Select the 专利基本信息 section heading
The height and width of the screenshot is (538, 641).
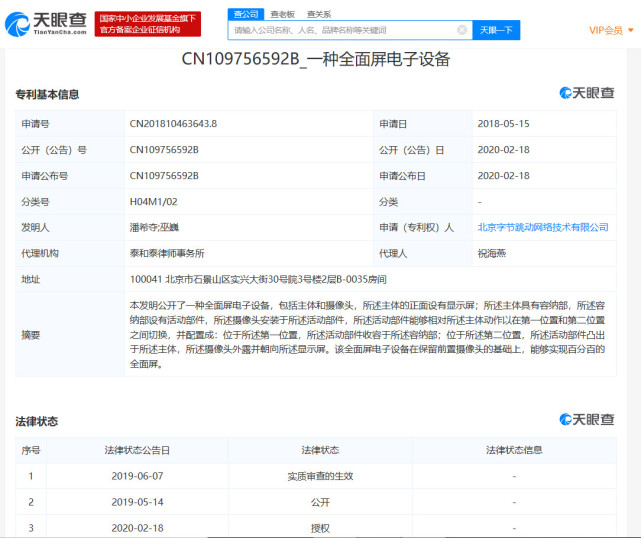point(47,94)
